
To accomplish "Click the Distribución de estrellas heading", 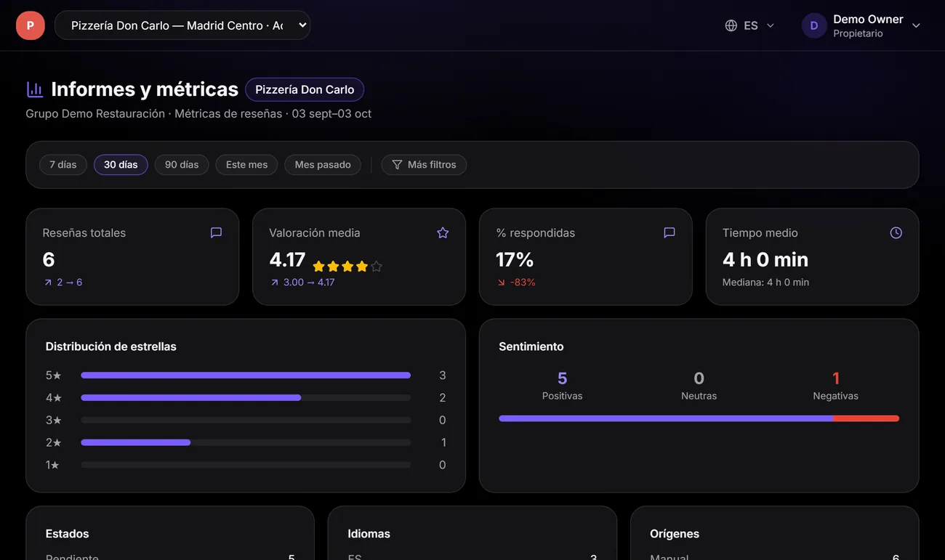I will click(111, 346).
